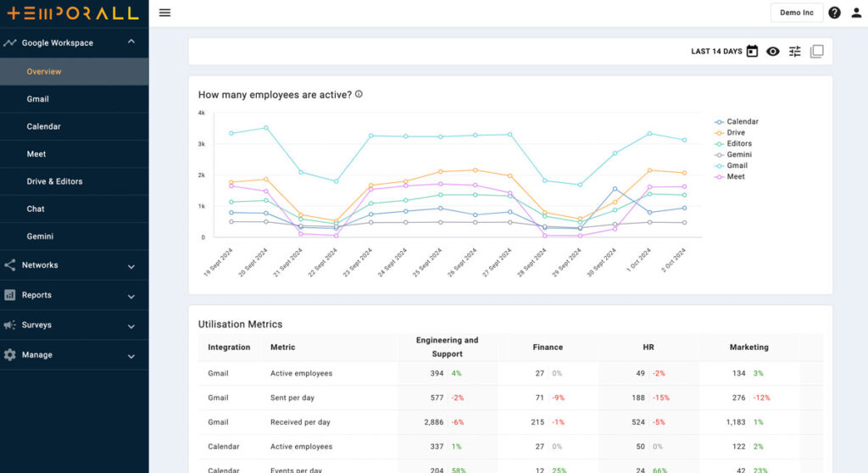Expand the Networks section chevron
Screen dimensions: 868x473
tap(131, 266)
